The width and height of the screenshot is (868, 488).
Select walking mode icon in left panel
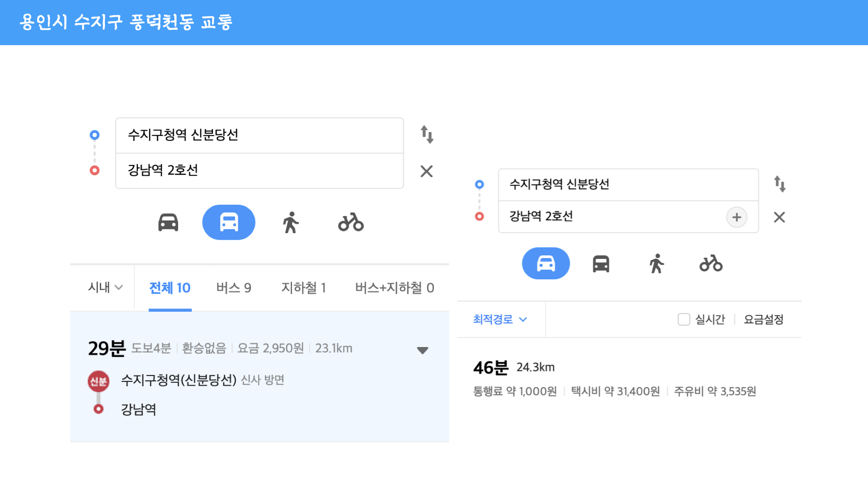click(x=291, y=222)
